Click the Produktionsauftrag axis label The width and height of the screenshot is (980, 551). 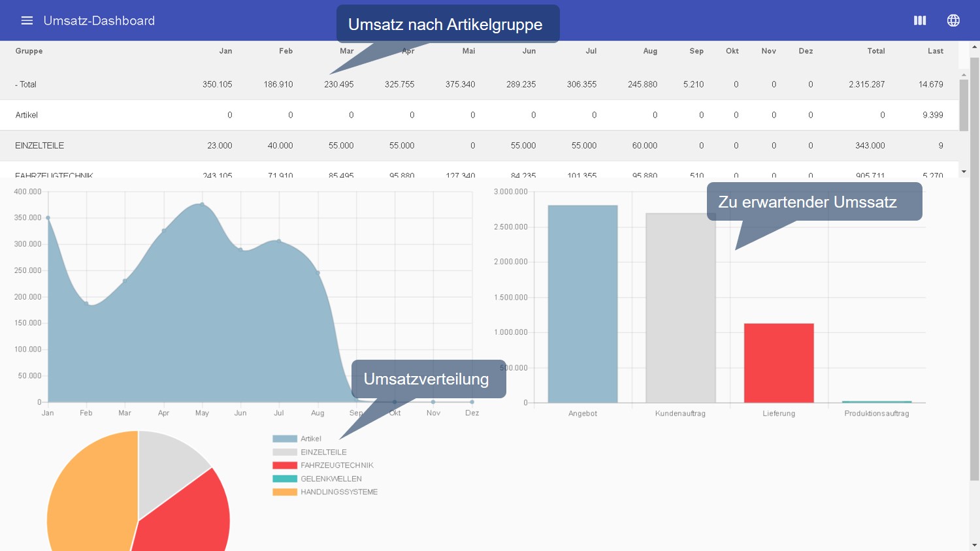click(877, 413)
